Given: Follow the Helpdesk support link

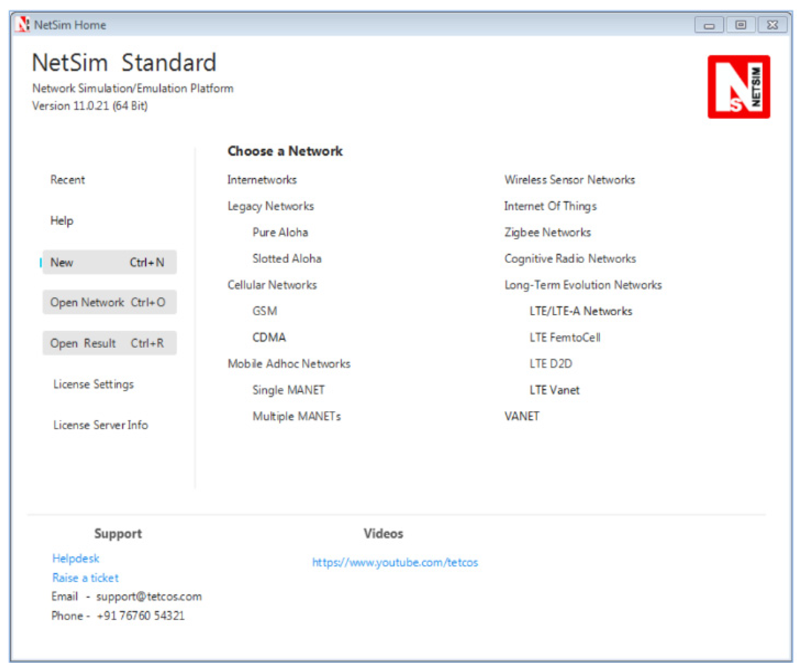Looking at the screenshot, I should (x=76, y=559).
